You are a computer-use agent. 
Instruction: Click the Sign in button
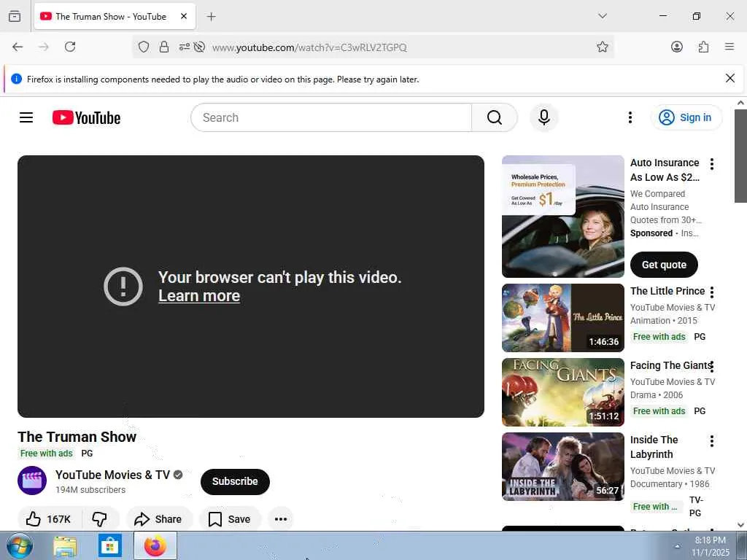coord(686,117)
